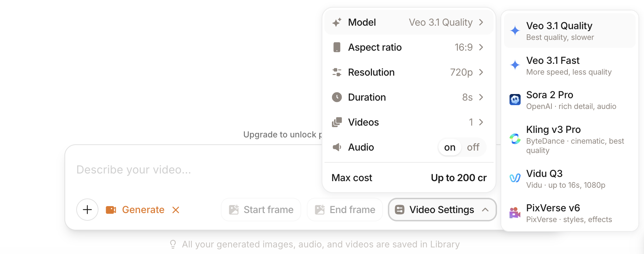Click the Aspect ratio phone icon
This screenshot has width=644, height=254.
click(337, 47)
